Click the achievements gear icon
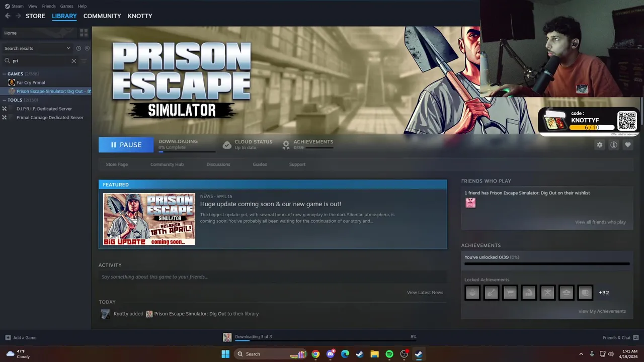Image resolution: width=644 pixels, height=362 pixels. (286, 145)
